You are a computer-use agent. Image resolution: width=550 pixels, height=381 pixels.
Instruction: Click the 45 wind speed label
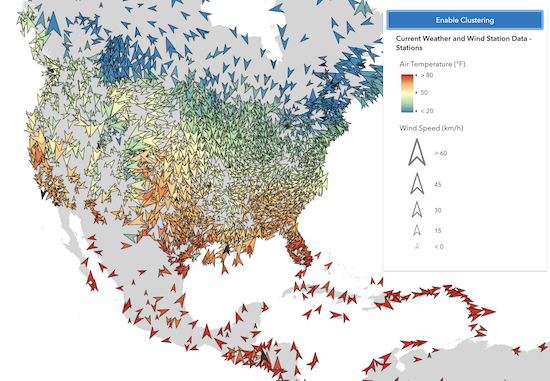437,185
